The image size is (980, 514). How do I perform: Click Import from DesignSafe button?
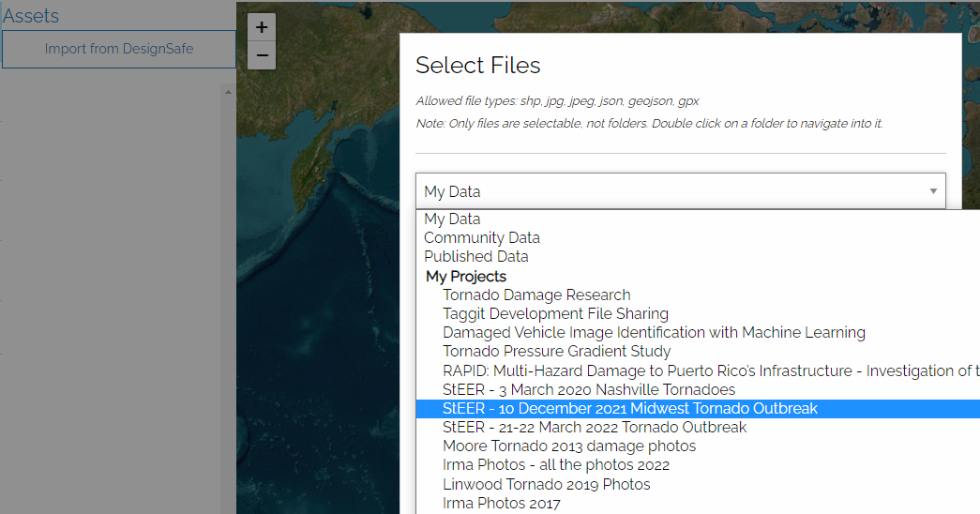119,49
